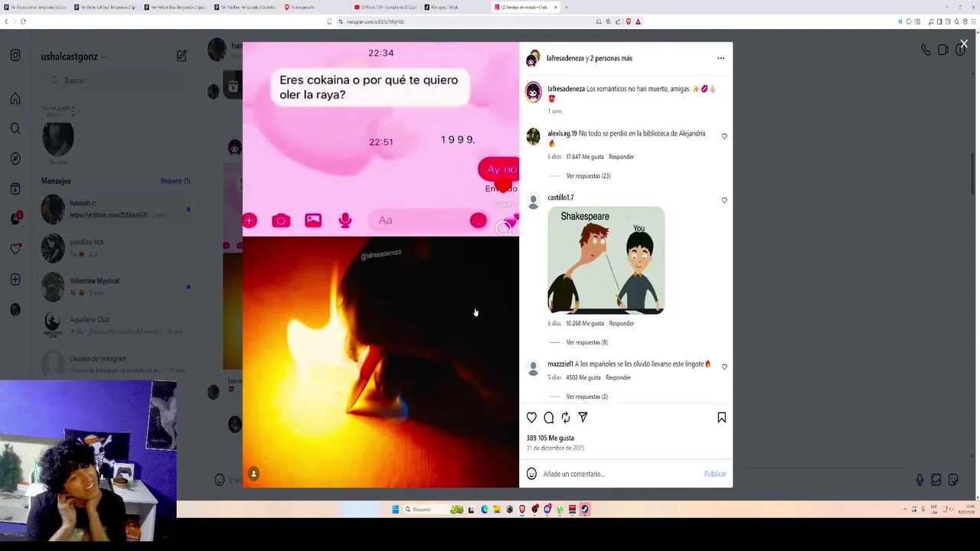Open a new browser tab with the plus
Screen dimensions: 980x551
[567, 7]
